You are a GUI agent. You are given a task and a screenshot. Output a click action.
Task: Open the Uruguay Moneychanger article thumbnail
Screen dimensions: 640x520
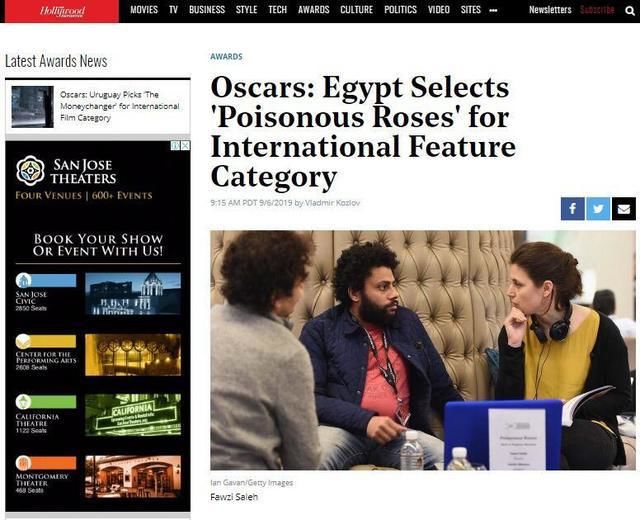click(33, 107)
